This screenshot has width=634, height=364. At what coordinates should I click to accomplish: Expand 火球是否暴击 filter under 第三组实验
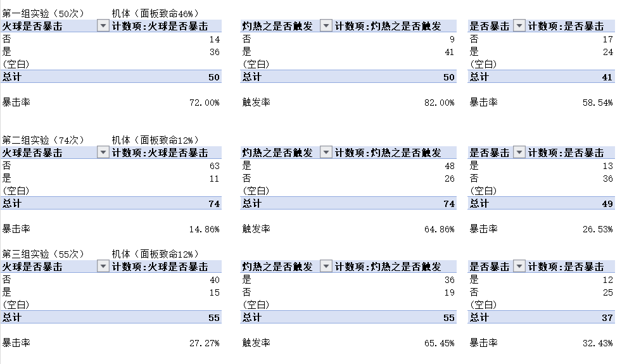103,267
